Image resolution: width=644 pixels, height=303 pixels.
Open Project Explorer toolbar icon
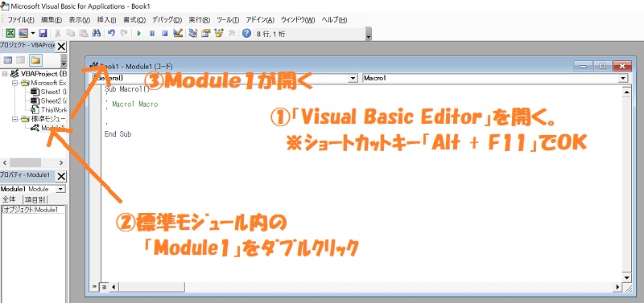pos(192,33)
